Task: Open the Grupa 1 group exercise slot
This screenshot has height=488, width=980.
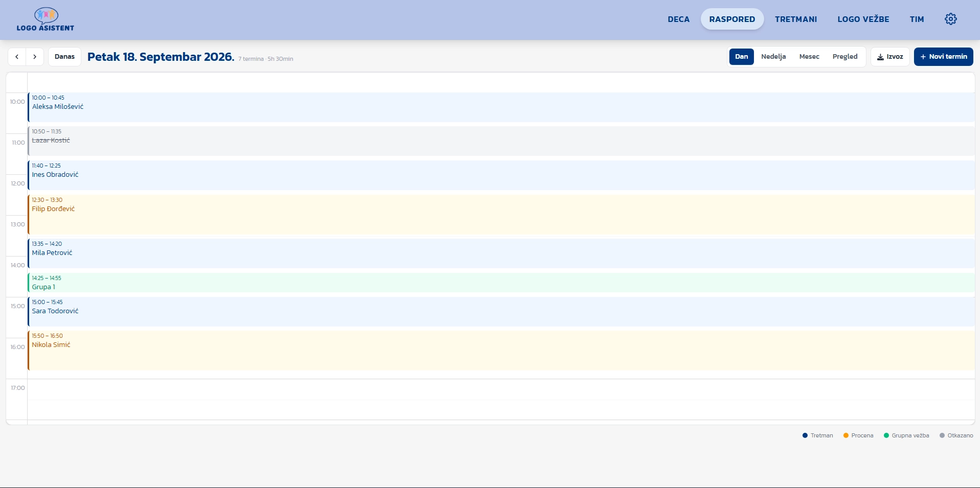Action: coord(501,283)
